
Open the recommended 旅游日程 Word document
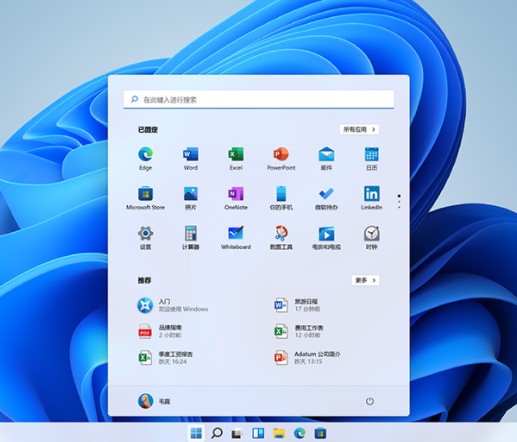coord(298,305)
